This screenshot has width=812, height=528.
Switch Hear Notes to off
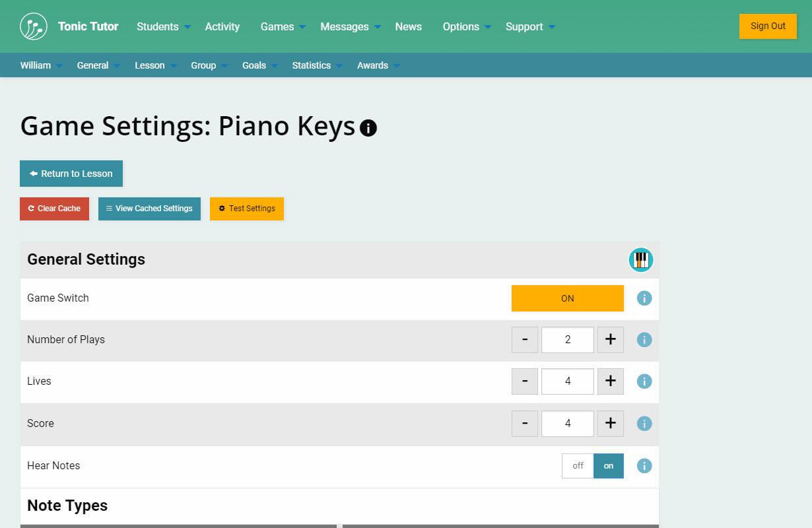tap(578, 466)
